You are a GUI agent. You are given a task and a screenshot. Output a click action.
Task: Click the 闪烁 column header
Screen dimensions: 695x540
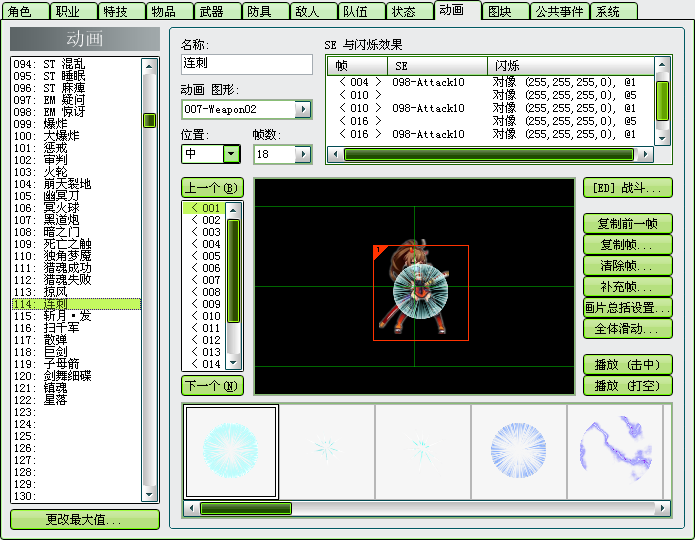tap(571, 66)
